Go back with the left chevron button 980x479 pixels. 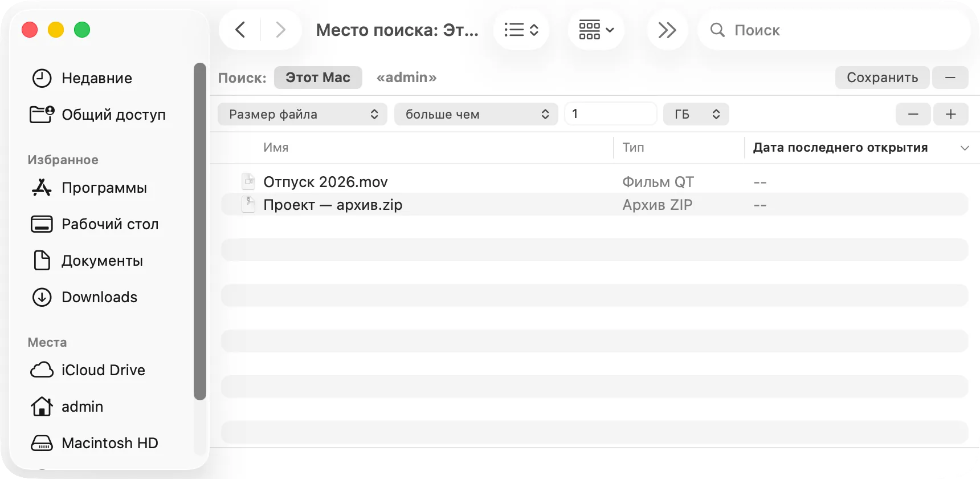[240, 30]
